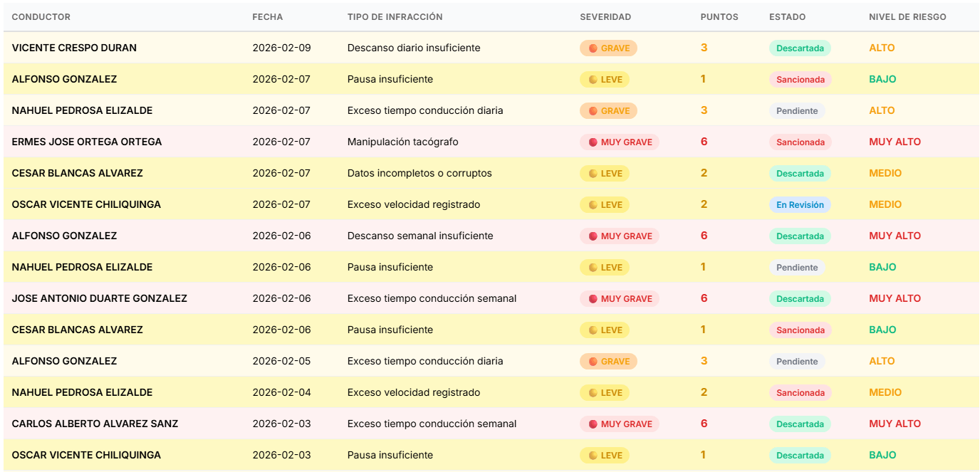
Task: Click the MUY GRAVE icon in 'Descanso semanal insuficiente' row
Action: 593,236
